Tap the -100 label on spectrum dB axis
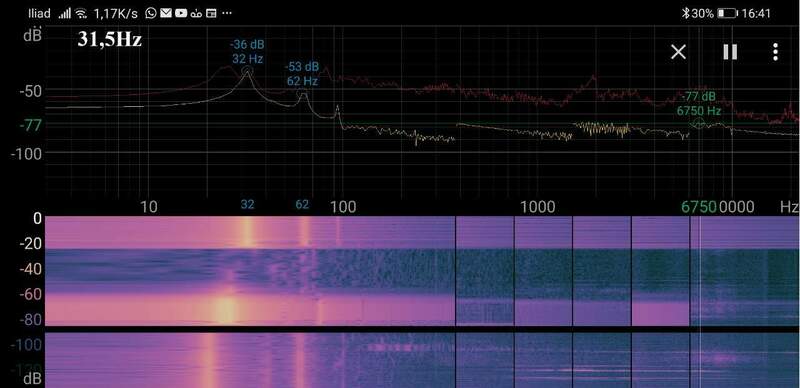Viewport: 800px width, 388px height. (x=26, y=153)
